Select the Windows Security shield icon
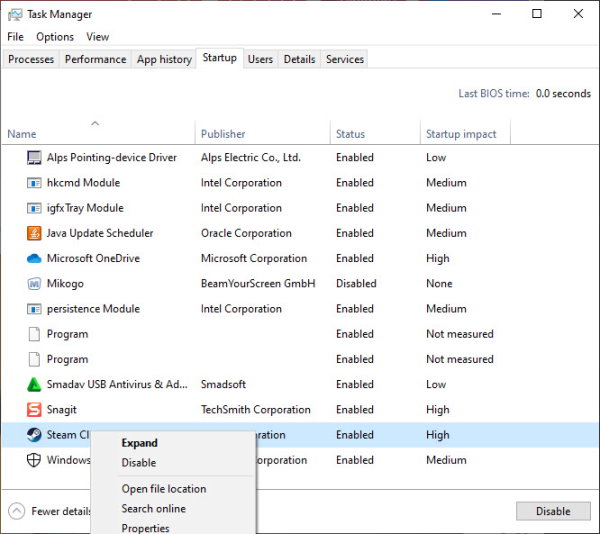The width and height of the screenshot is (600, 534). pyautogui.click(x=35, y=460)
